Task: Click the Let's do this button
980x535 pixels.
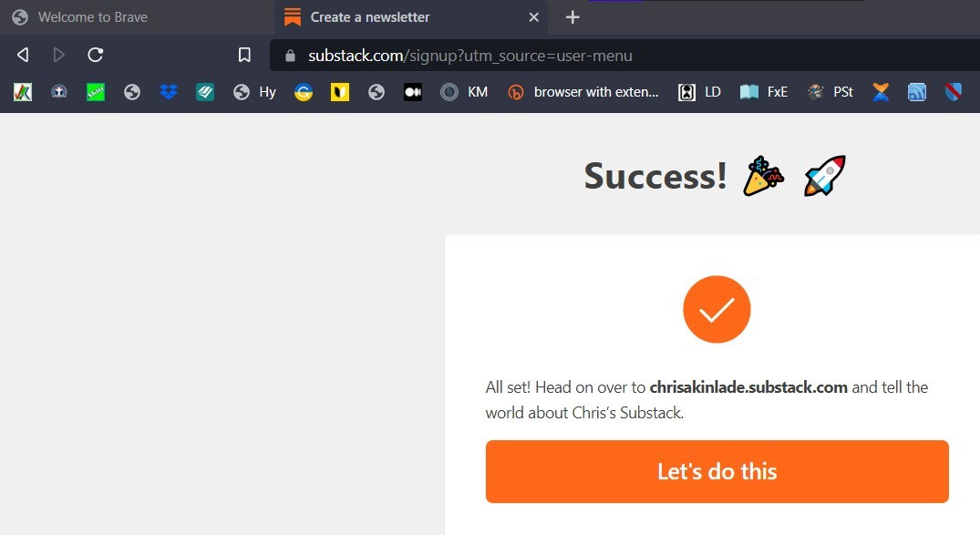Action: 717,471
